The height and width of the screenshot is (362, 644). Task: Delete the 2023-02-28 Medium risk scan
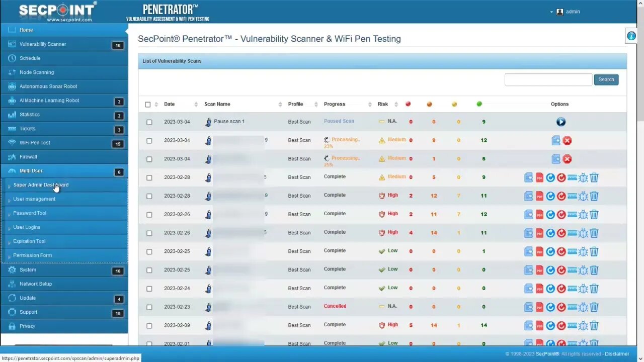tap(594, 177)
